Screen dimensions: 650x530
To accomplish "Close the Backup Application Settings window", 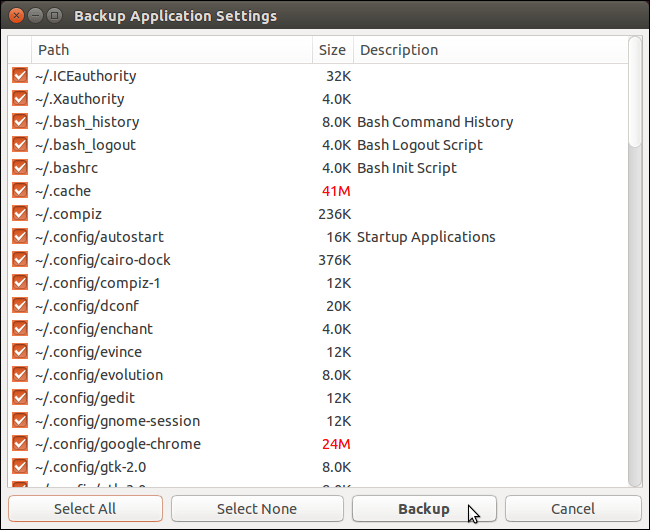I will 14,16.
